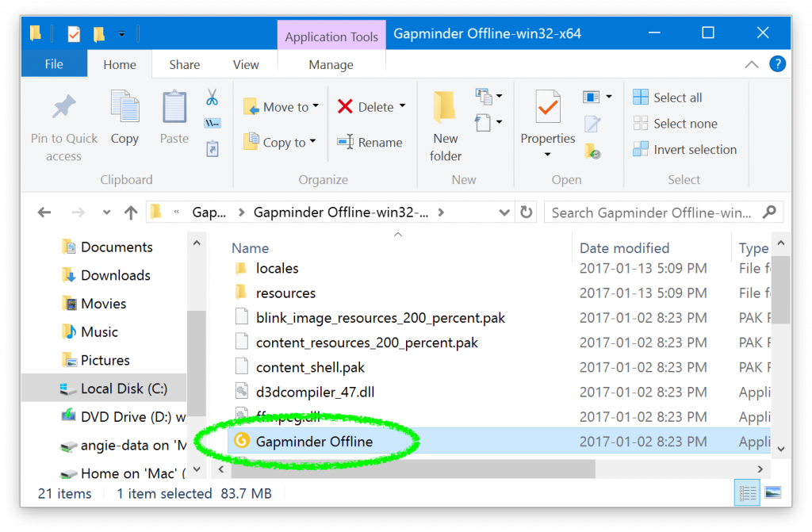This screenshot has height=532, width=812.
Task: Click the Application Tools contextual tab
Action: [331, 36]
